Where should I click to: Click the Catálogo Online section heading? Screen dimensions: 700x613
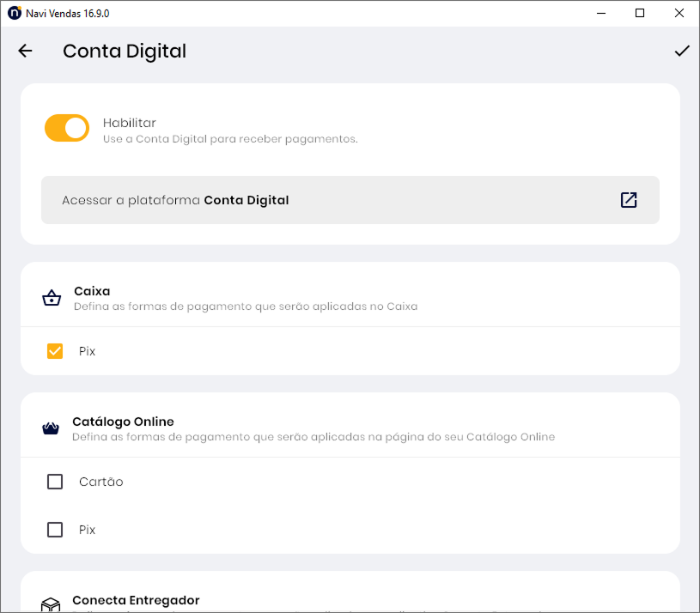tap(123, 422)
